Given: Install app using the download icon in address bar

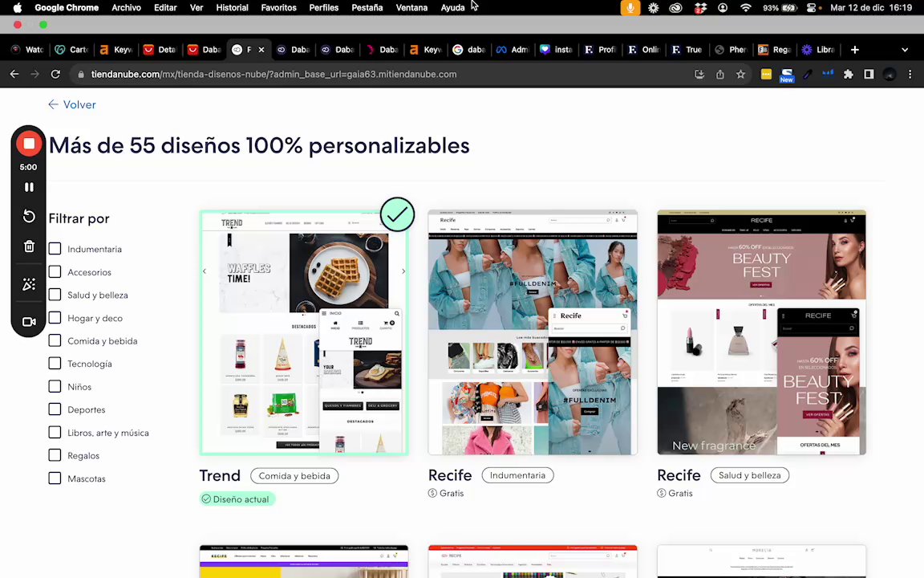Looking at the screenshot, I should coord(699,75).
